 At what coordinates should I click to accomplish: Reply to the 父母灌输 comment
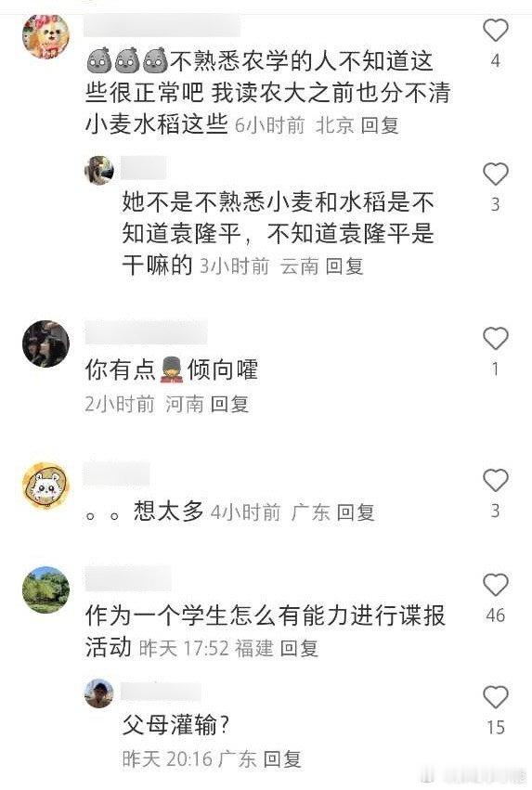point(282,758)
